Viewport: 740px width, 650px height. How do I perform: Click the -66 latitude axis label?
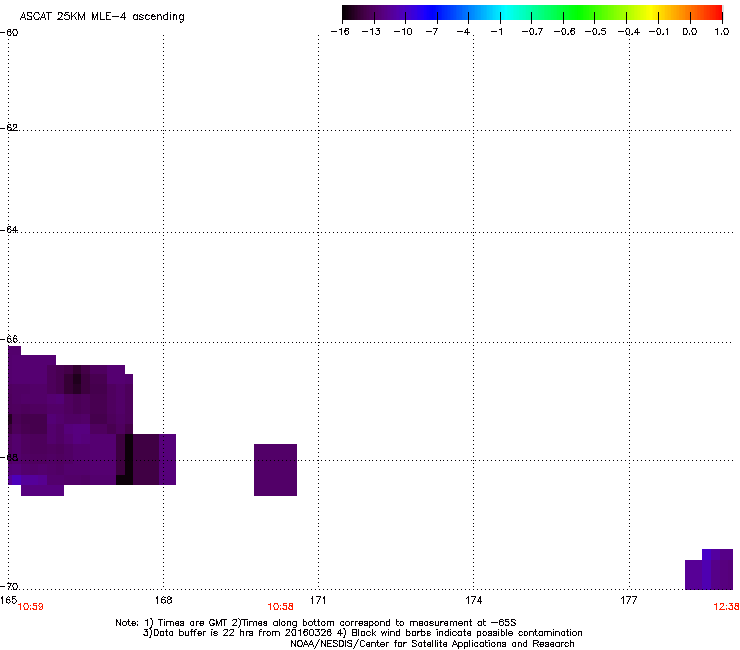pyautogui.click(x=9, y=339)
